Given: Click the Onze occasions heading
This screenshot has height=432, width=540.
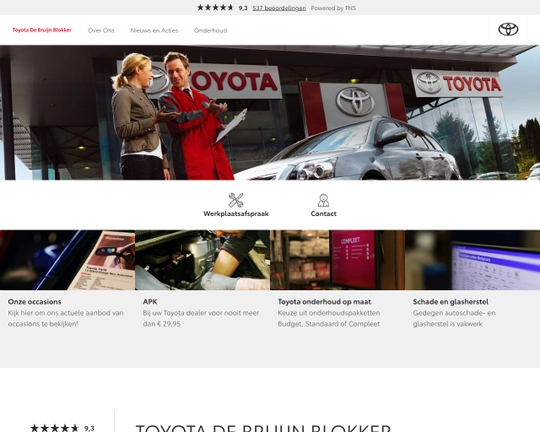Looking at the screenshot, I should [x=34, y=302].
